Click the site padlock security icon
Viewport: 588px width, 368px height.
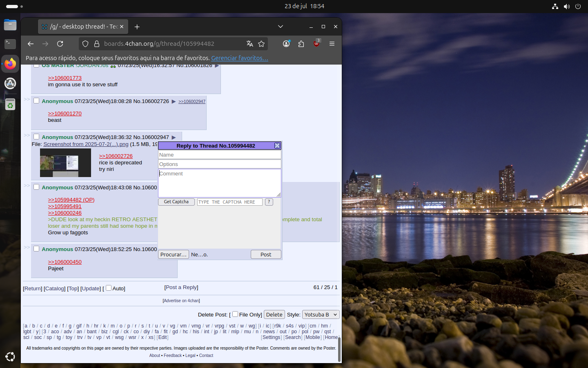97,44
